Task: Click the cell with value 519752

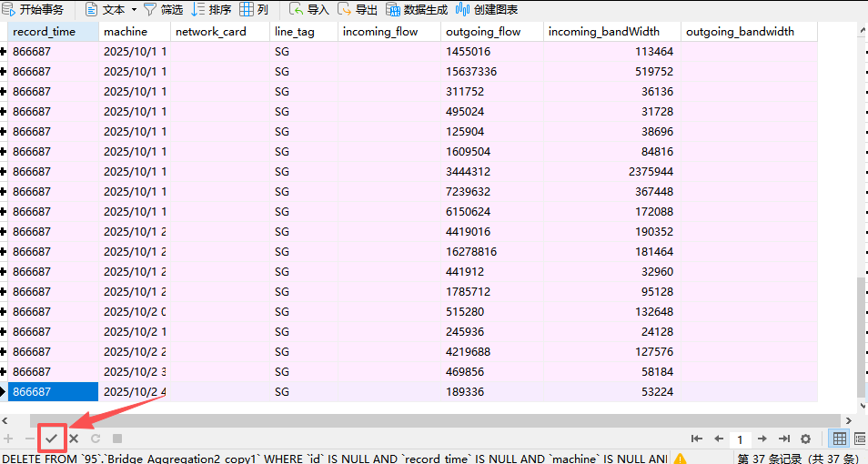Action: click(x=611, y=72)
